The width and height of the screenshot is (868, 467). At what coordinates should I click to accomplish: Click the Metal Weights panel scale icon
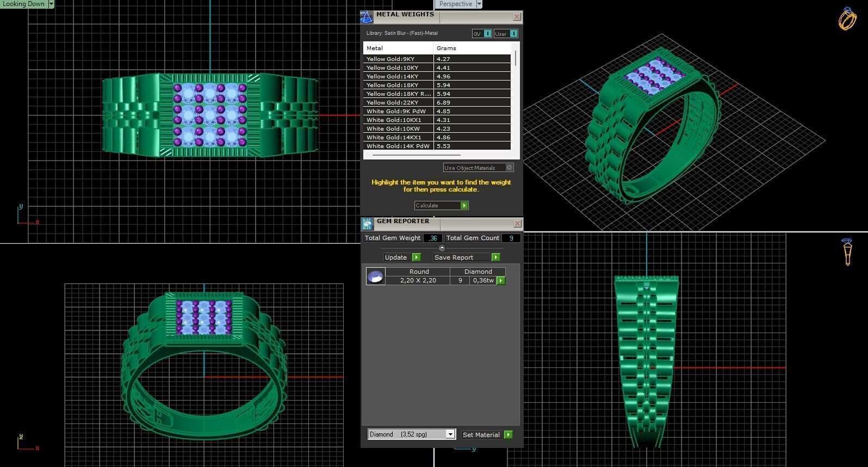coord(367,17)
